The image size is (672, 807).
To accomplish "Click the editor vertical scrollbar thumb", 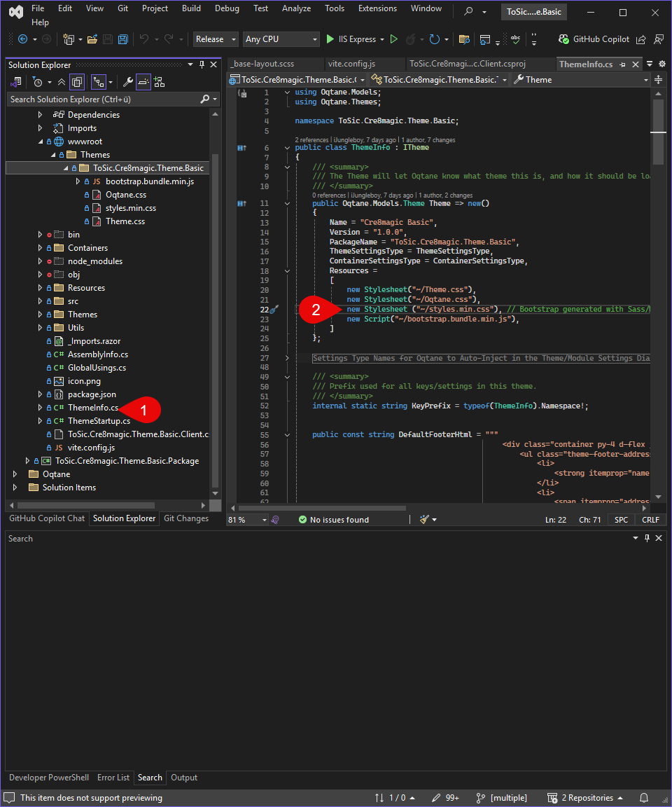I will 658,131.
